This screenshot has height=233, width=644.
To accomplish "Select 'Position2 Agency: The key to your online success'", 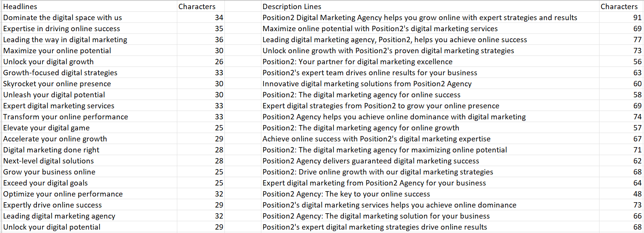I will tap(430, 194).
